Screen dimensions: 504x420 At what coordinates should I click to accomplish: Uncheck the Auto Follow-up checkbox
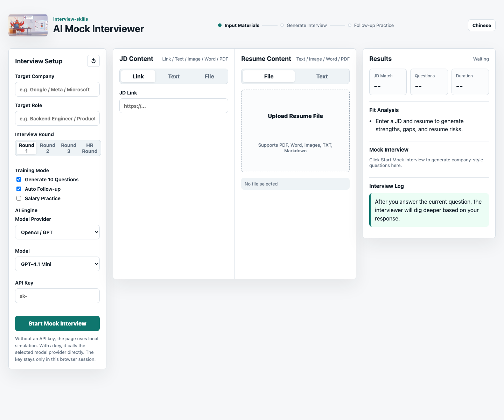click(19, 189)
